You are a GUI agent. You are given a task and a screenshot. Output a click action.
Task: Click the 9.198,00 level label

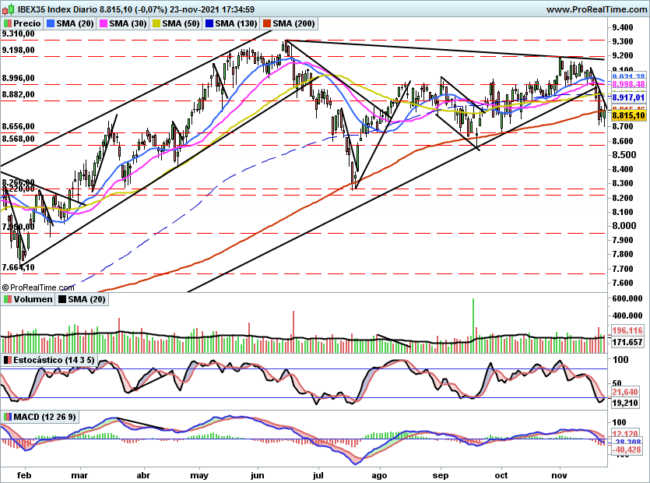[x=18, y=50]
